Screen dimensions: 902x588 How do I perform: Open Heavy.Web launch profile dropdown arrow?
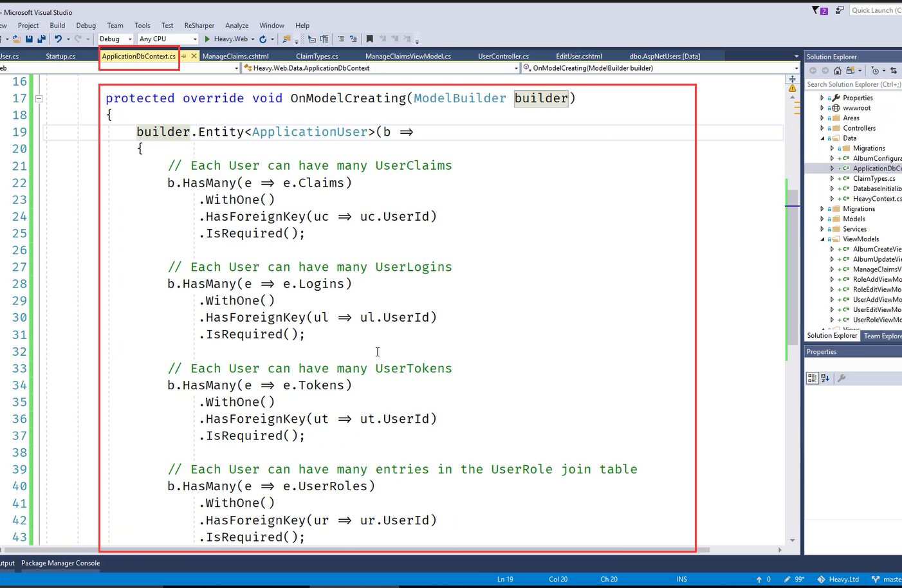click(x=253, y=39)
